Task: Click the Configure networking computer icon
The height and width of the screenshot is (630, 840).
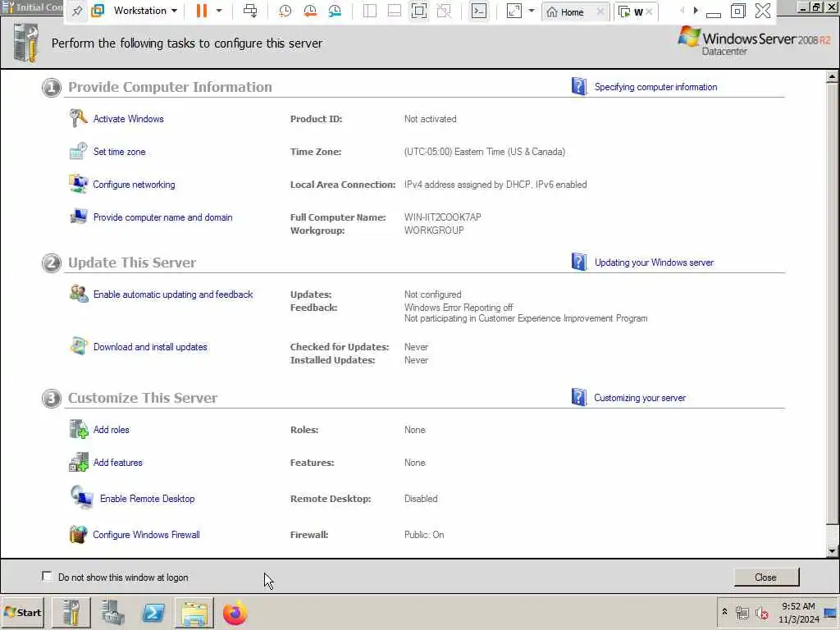Action: (x=78, y=184)
